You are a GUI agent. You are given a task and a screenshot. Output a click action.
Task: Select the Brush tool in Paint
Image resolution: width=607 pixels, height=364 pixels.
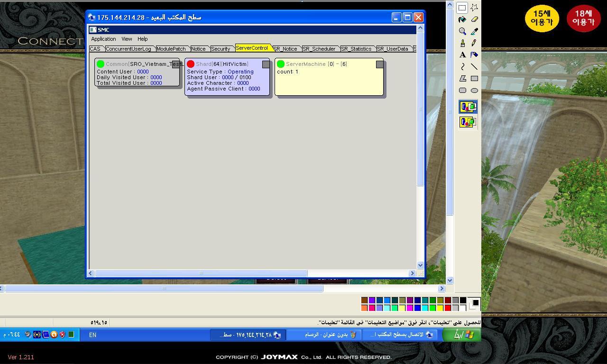pos(462,43)
